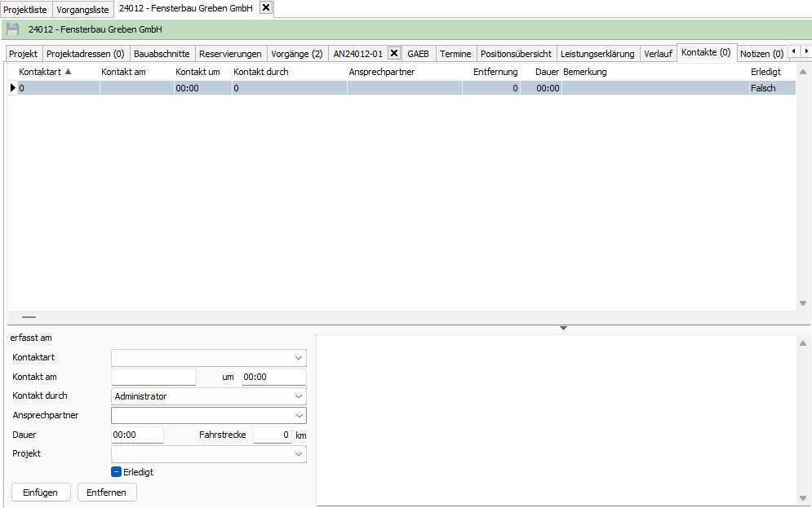Click the Entfernen button
Screen dimensions: 812x508
click(107, 492)
